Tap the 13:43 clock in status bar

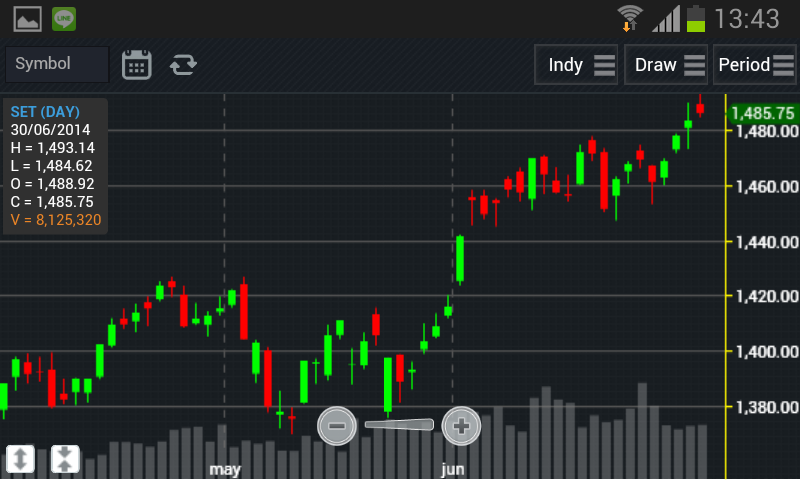pos(747,19)
